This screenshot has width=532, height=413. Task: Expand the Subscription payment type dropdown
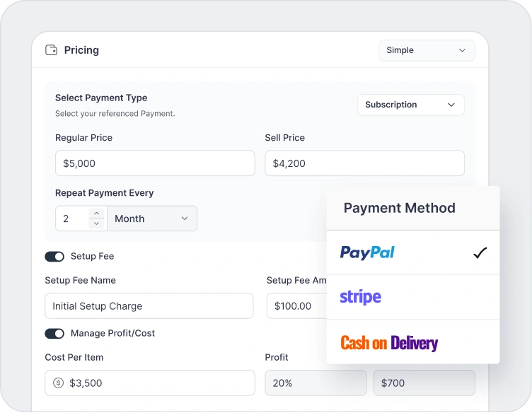(x=410, y=105)
